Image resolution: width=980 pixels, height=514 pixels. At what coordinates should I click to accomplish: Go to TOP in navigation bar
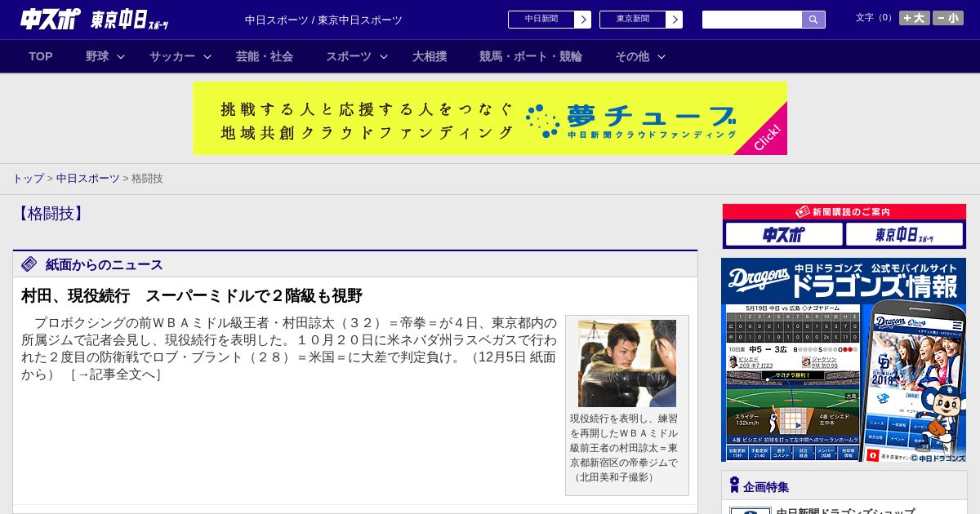41,56
